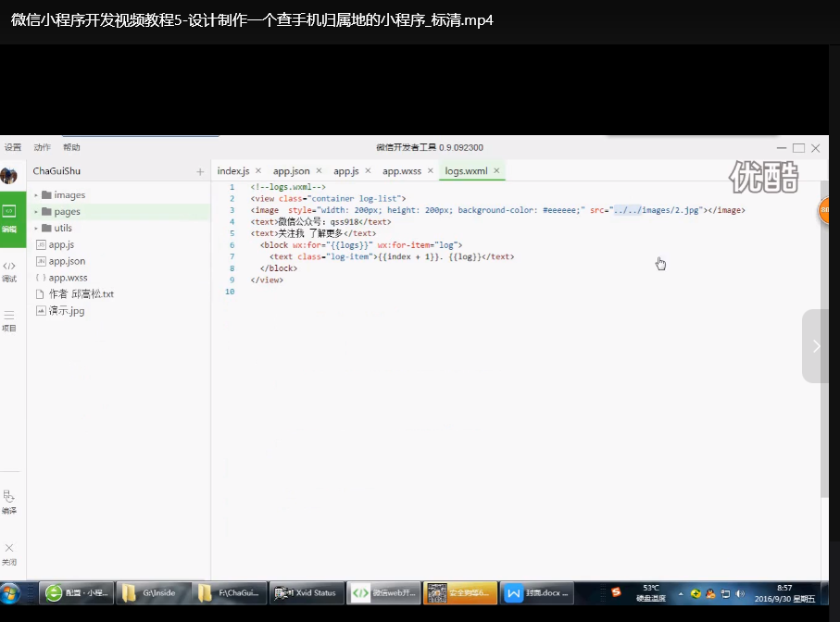Click the app.json file type icon
This screenshot has height=622, width=840.
[41, 261]
